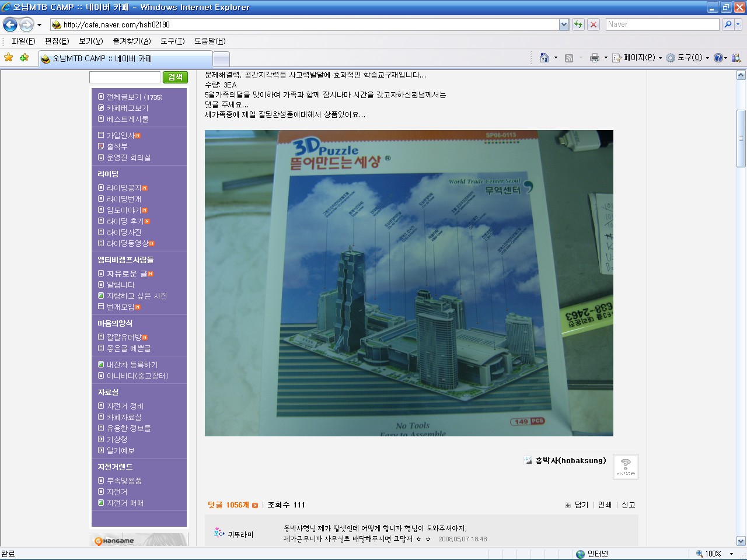Click the orange N badge next to 덧글 1056개
747x560 pixels.
coord(254,505)
